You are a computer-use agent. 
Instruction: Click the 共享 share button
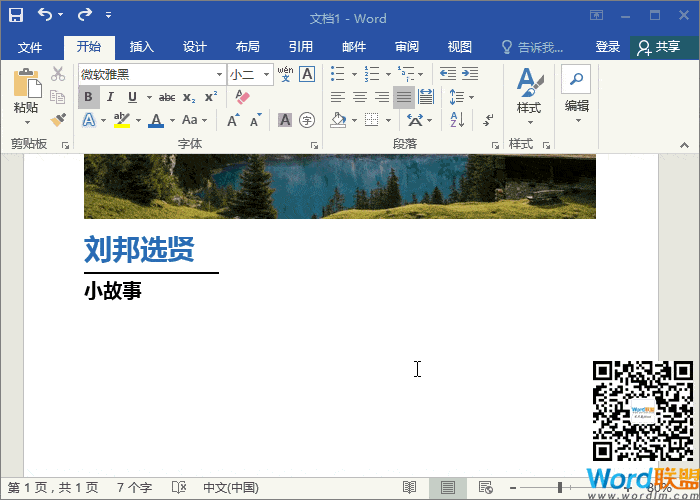pyautogui.click(x=658, y=47)
